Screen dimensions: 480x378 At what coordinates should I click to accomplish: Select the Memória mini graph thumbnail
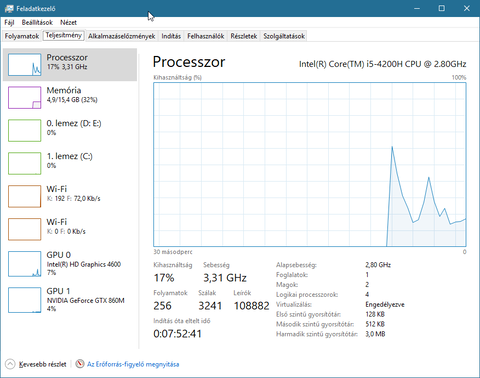point(25,98)
